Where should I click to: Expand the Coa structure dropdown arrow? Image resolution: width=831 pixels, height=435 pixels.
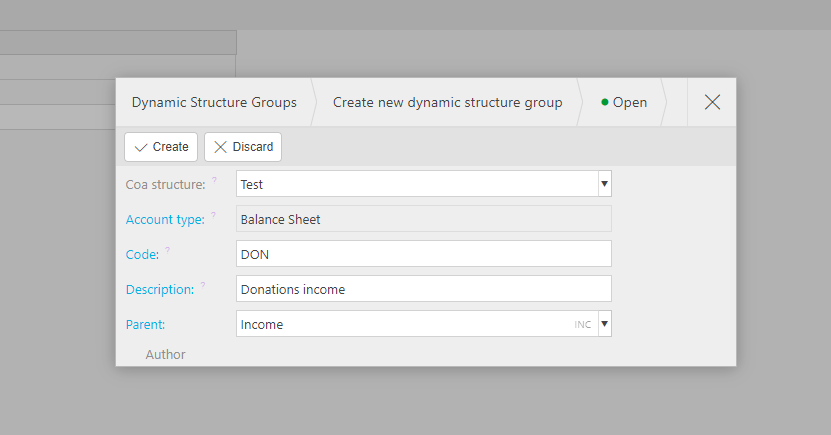tap(604, 184)
